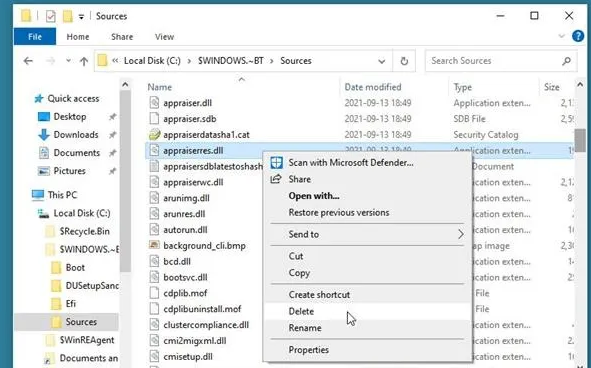
Task: Click the Refresh icon beside address bar
Action: 404,61
